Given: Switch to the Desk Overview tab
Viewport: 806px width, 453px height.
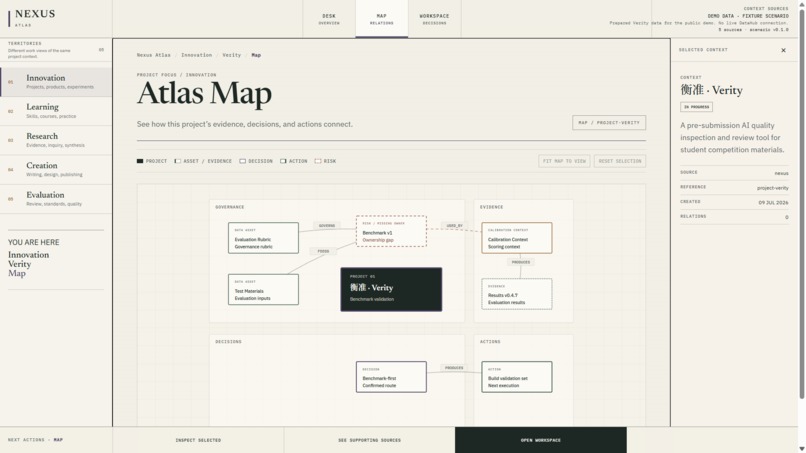Looking at the screenshot, I should (x=329, y=19).
